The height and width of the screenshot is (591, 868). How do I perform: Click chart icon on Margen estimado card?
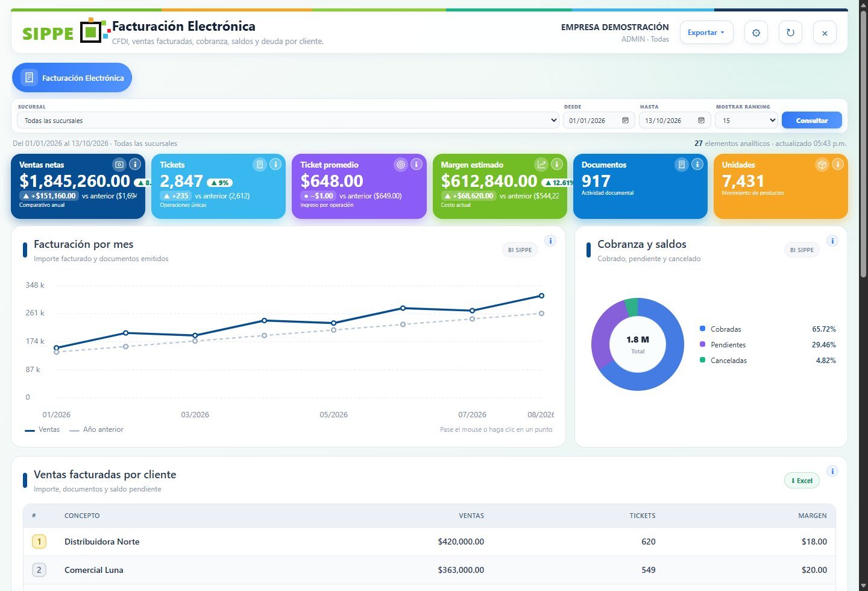point(541,164)
